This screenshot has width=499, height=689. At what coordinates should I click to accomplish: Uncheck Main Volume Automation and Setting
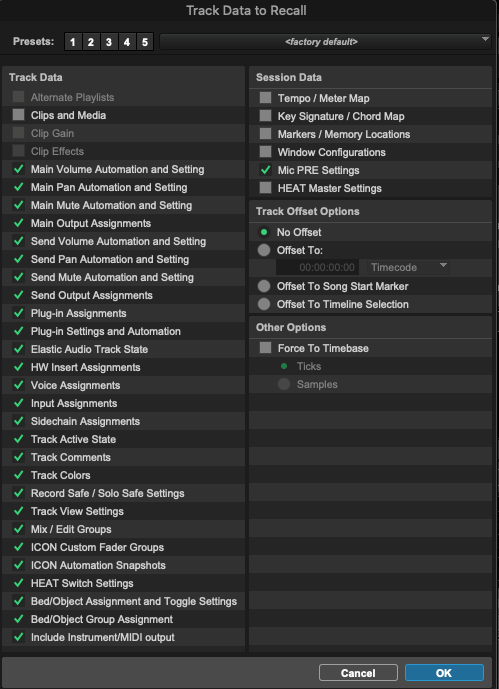18,169
